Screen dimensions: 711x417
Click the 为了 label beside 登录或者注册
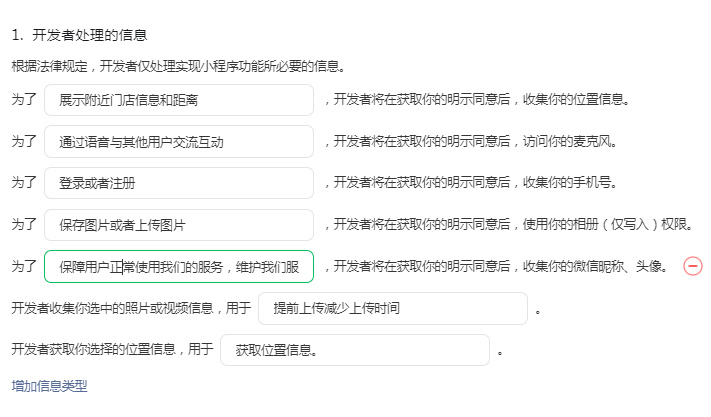(x=24, y=182)
